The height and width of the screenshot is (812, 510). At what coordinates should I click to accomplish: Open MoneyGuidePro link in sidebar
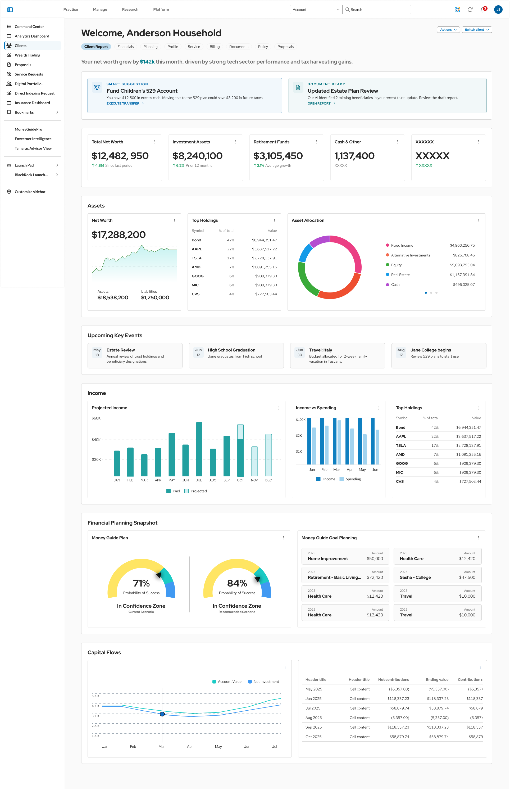[x=28, y=129]
